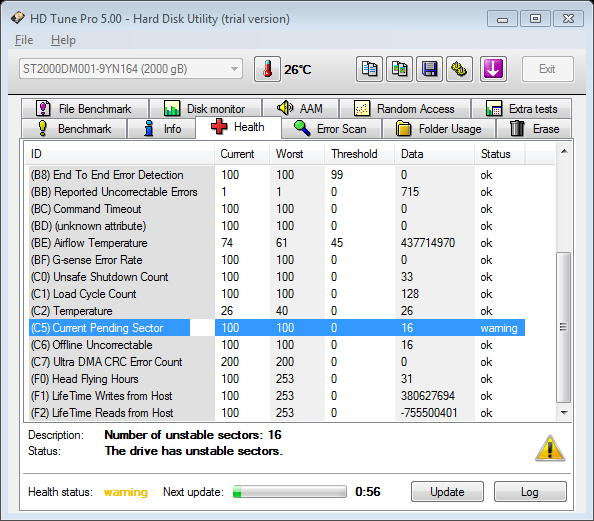Click the Next update progress bar
Viewport: 594px width, 521px height.
coord(290,492)
